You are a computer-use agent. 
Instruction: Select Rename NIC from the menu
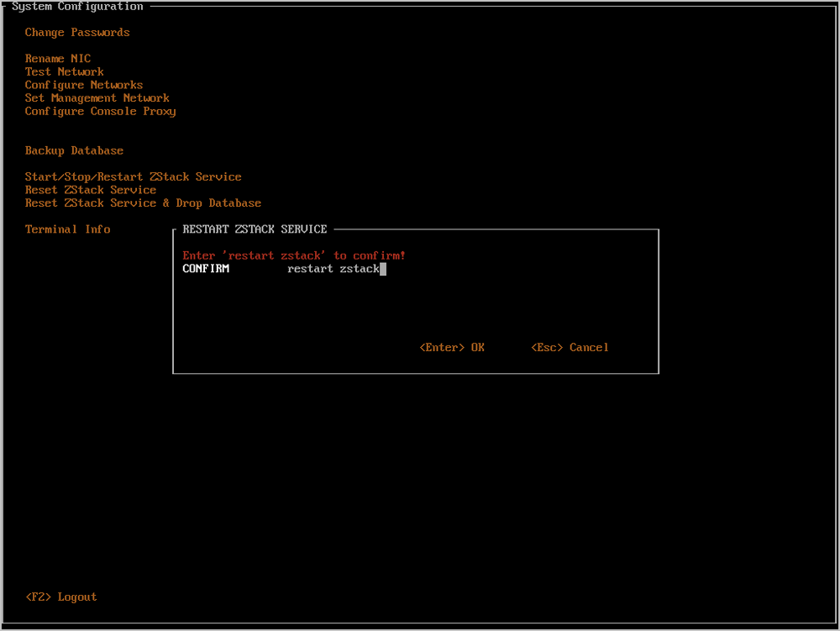(x=58, y=59)
